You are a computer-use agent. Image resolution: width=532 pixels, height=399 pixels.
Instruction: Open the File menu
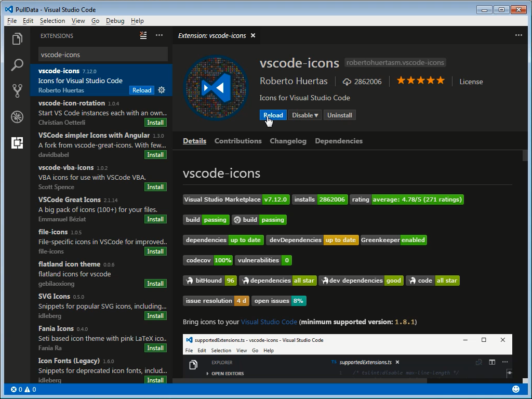tap(12, 21)
